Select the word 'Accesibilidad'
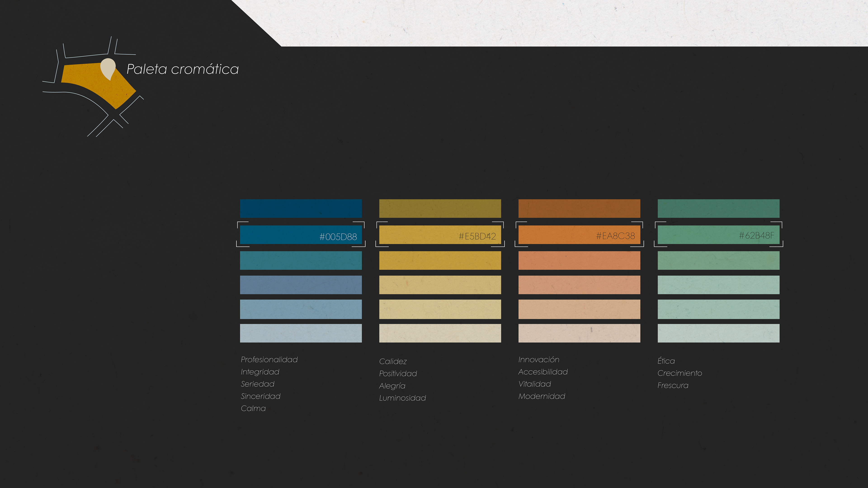Image resolution: width=868 pixels, height=488 pixels. 543,372
